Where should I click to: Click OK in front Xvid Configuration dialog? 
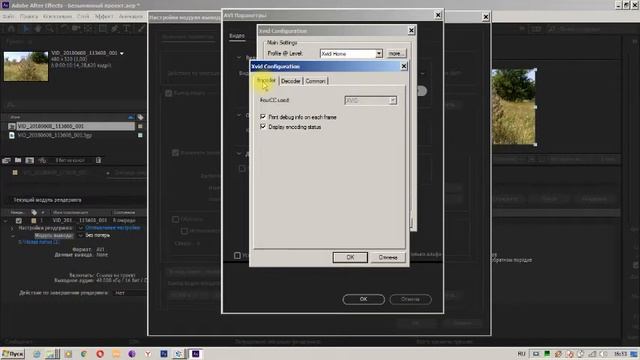[x=350, y=257]
